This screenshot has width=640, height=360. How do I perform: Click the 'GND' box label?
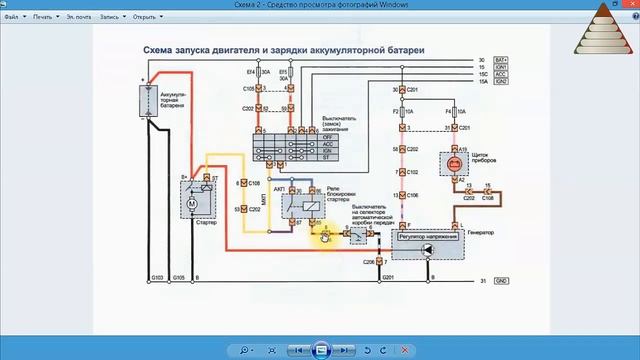click(501, 281)
